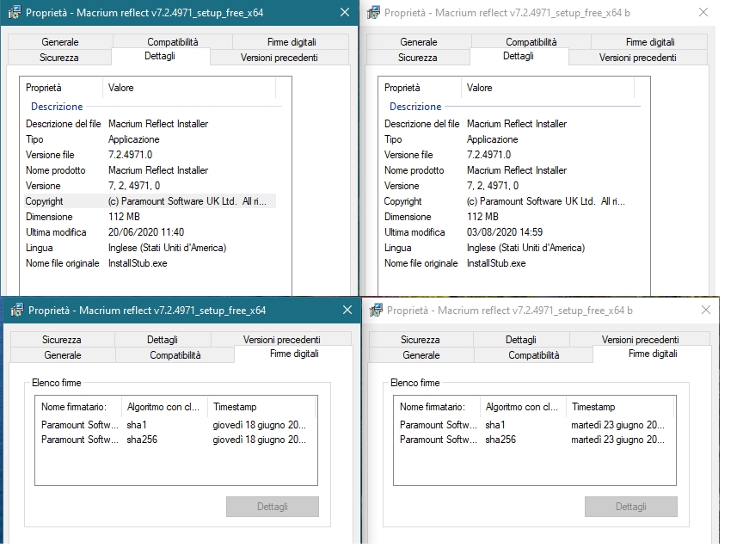Select Compatibilità tab in x64 b Dettagli window

point(531,42)
